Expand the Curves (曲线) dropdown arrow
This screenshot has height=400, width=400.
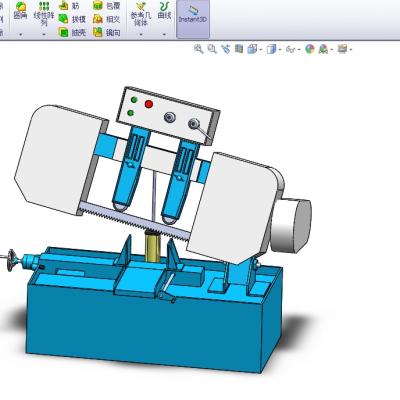(x=164, y=34)
